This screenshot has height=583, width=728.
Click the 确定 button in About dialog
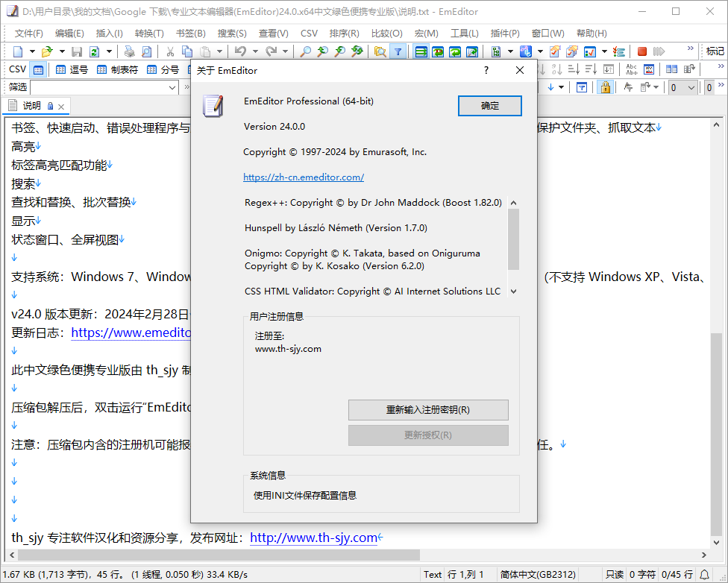(x=489, y=106)
